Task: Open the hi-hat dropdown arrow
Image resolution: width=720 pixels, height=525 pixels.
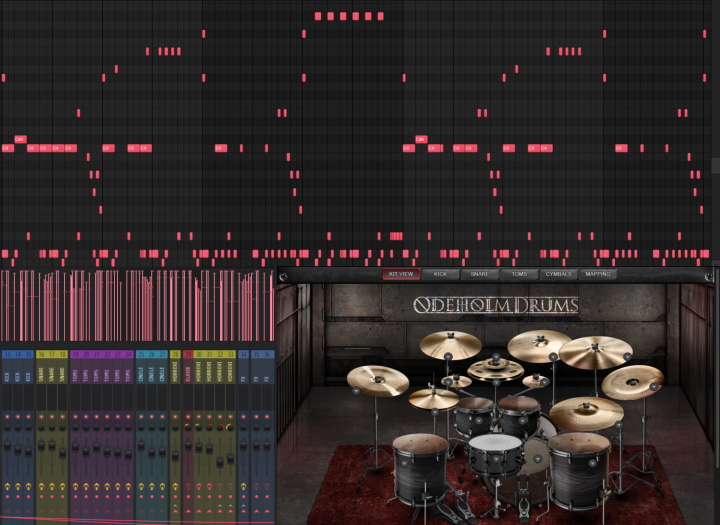Action: pyautogui.click(x=434, y=412)
